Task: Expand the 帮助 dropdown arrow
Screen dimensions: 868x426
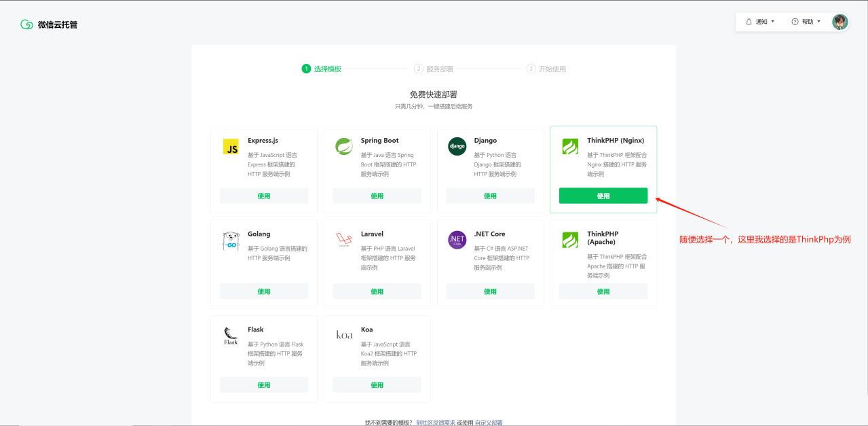Action: 818,22
